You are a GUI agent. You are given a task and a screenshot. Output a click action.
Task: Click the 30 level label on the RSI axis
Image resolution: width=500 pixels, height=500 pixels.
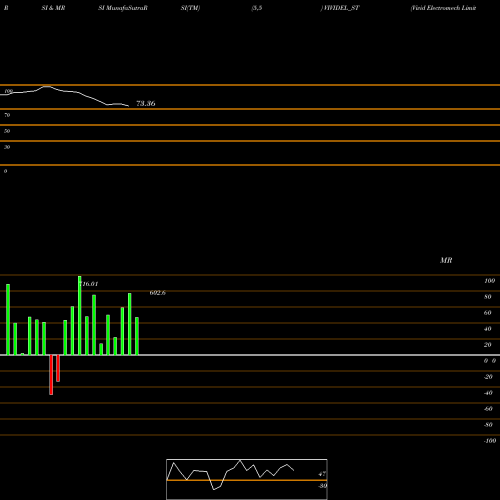tap(7, 147)
